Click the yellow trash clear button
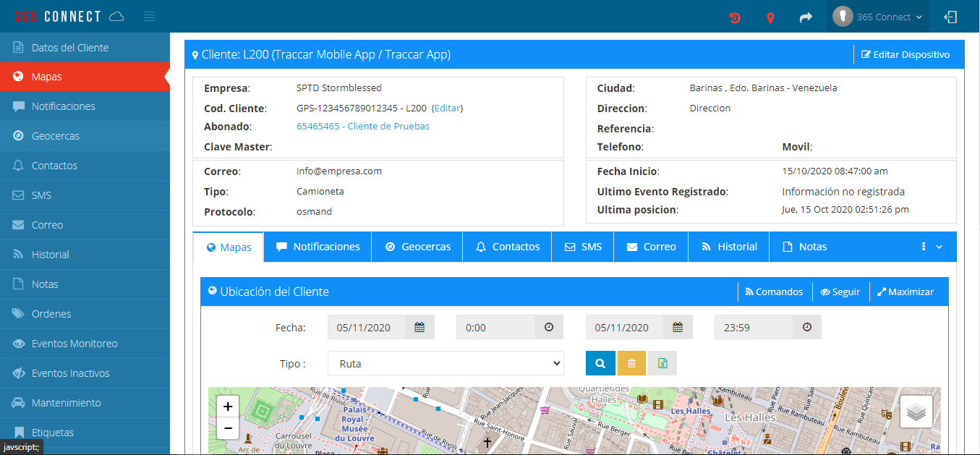The height and width of the screenshot is (455, 980). click(631, 363)
